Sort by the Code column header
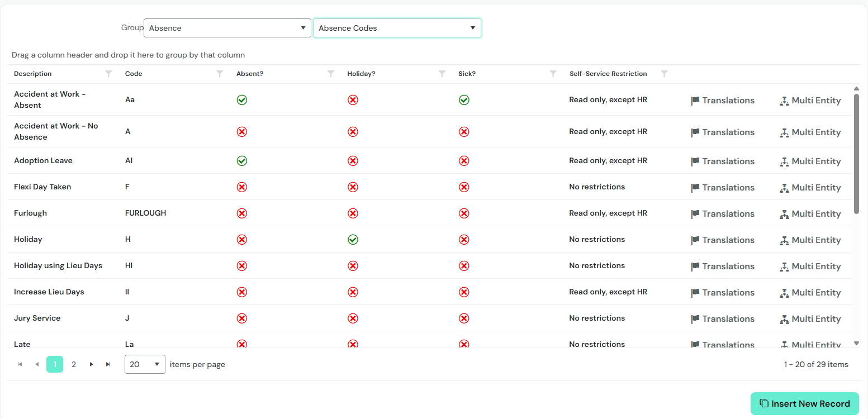Image resolution: width=868 pixels, height=419 pixels. pyautogui.click(x=133, y=74)
